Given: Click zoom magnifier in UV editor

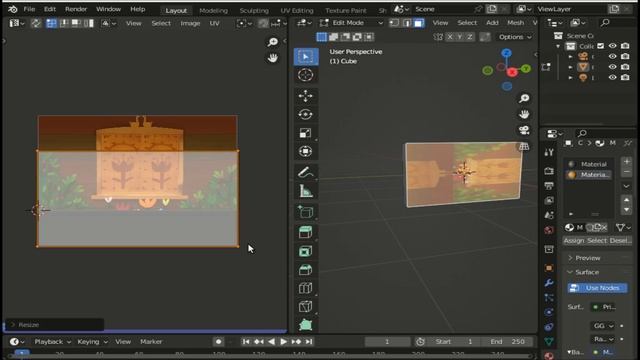Looking at the screenshot, I should coord(273,42).
